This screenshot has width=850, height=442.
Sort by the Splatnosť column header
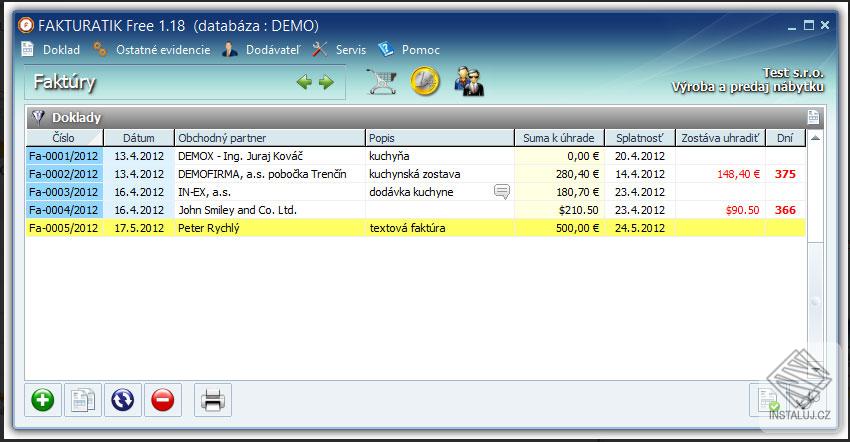coord(640,138)
